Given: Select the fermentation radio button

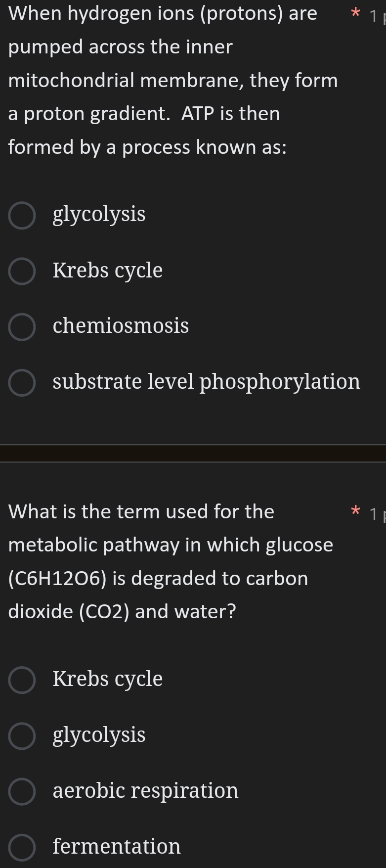Looking at the screenshot, I should tap(22, 847).
